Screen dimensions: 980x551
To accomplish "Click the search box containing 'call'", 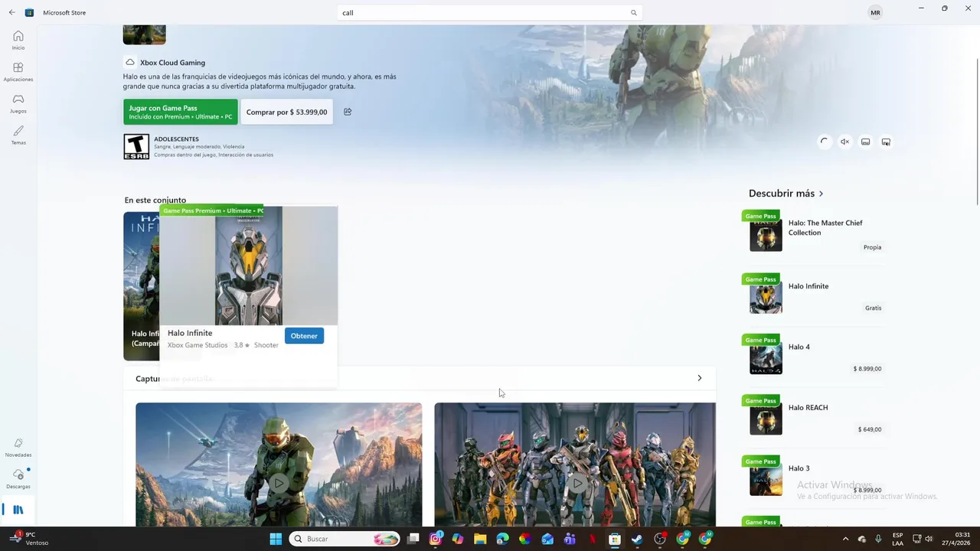I will [489, 12].
